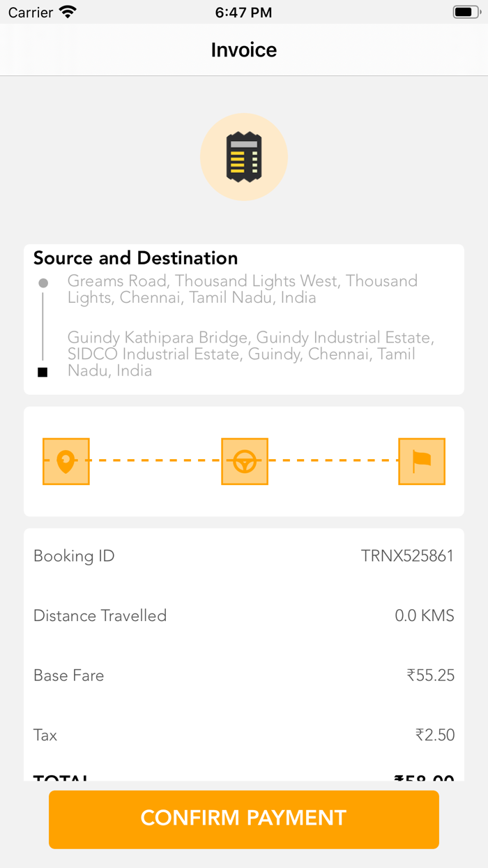Tap the Wi-Fi status icon
The image size is (488, 868).
click(x=68, y=12)
